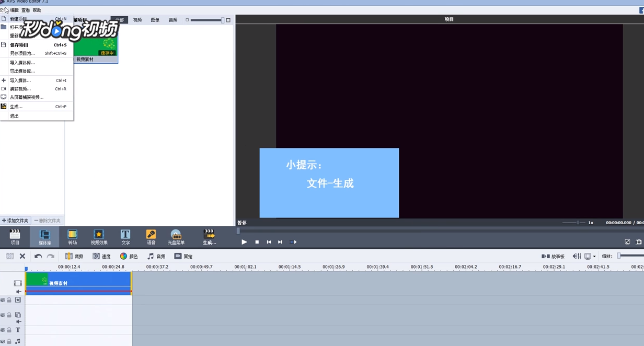Open the 文件 (File) menu
644x346 pixels.
pyautogui.click(x=4, y=9)
